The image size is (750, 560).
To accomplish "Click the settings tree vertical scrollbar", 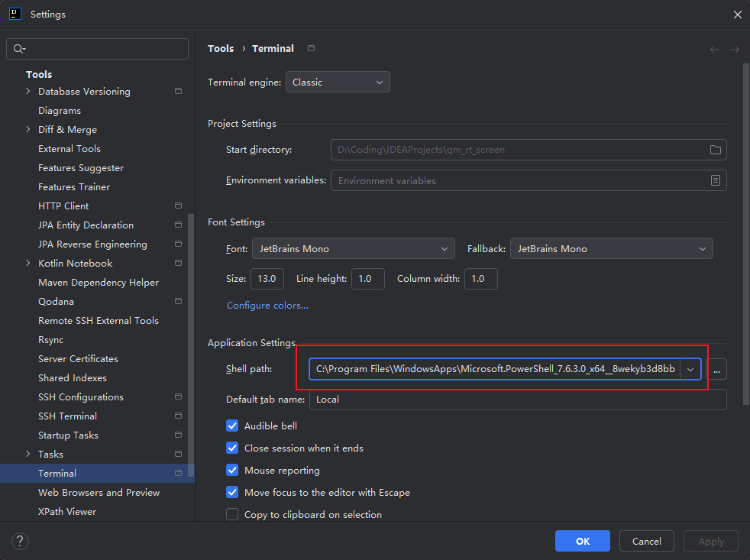I will (x=192, y=345).
